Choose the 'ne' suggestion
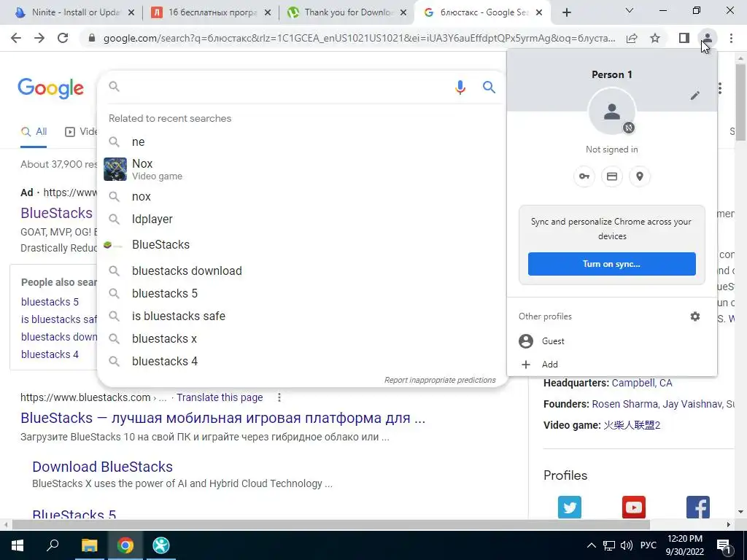 (x=301, y=142)
